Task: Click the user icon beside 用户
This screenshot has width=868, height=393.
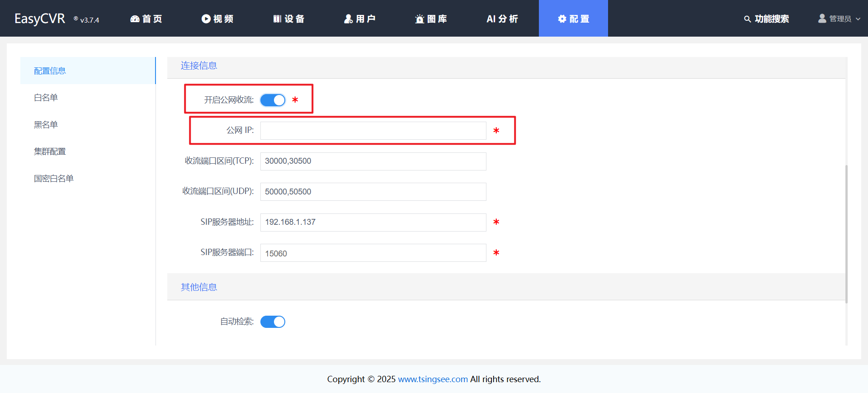Action: point(348,19)
